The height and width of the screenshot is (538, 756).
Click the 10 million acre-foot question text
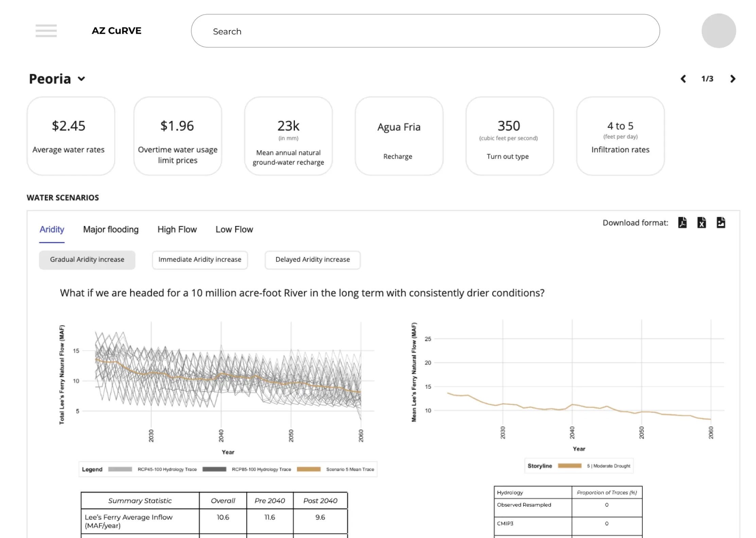click(302, 293)
